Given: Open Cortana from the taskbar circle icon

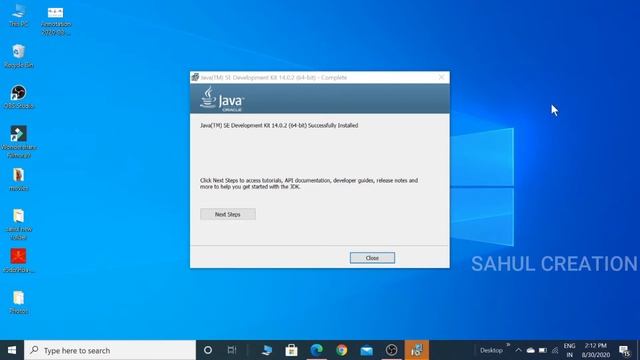Looking at the screenshot, I should (208, 350).
